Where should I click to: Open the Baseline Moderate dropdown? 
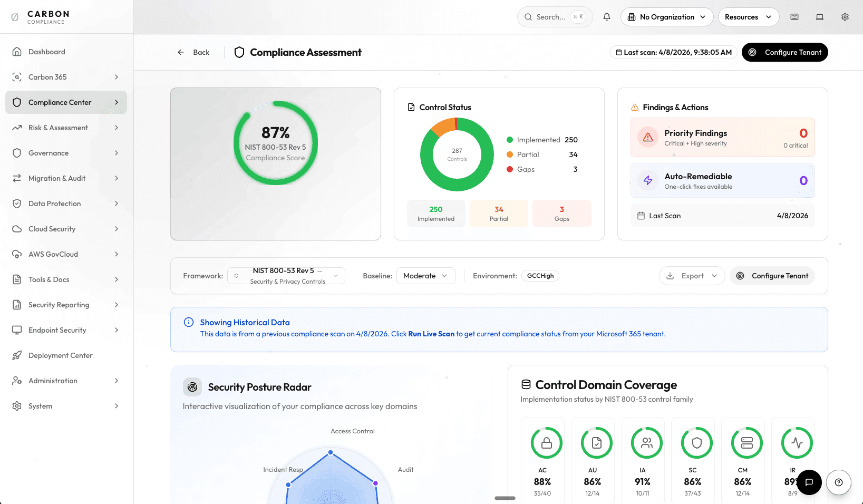[425, 276]
